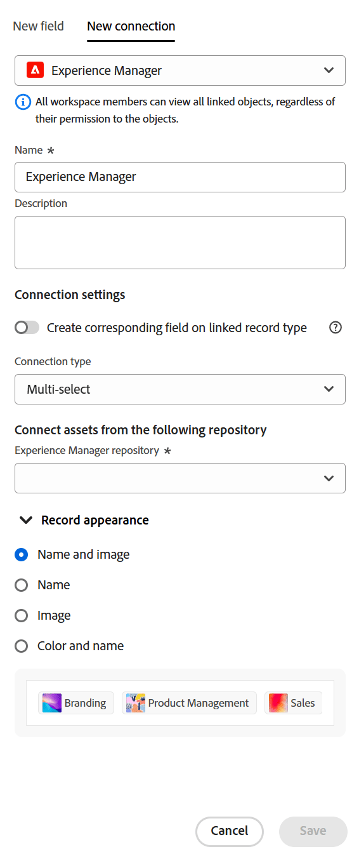The image size is (359, 868).
Task: Open Experience Manager repository dropdown
Action: click(180, 478)
